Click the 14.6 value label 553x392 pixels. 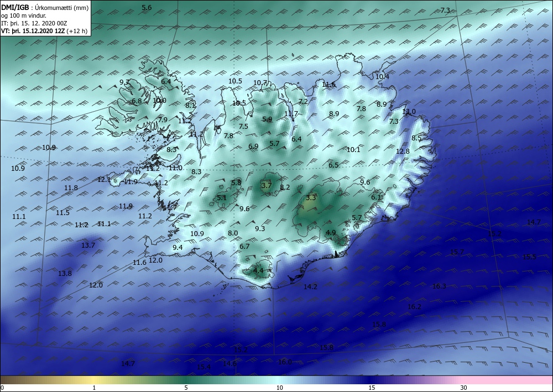[x=229, y=363]
